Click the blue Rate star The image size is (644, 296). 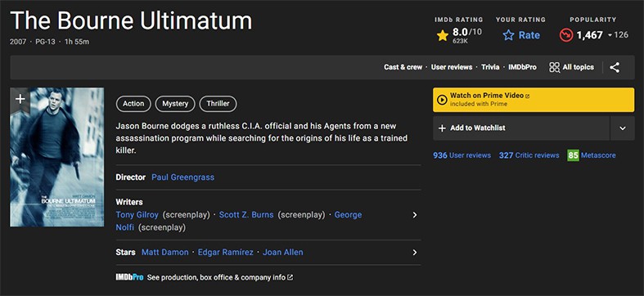click(508, 35)
